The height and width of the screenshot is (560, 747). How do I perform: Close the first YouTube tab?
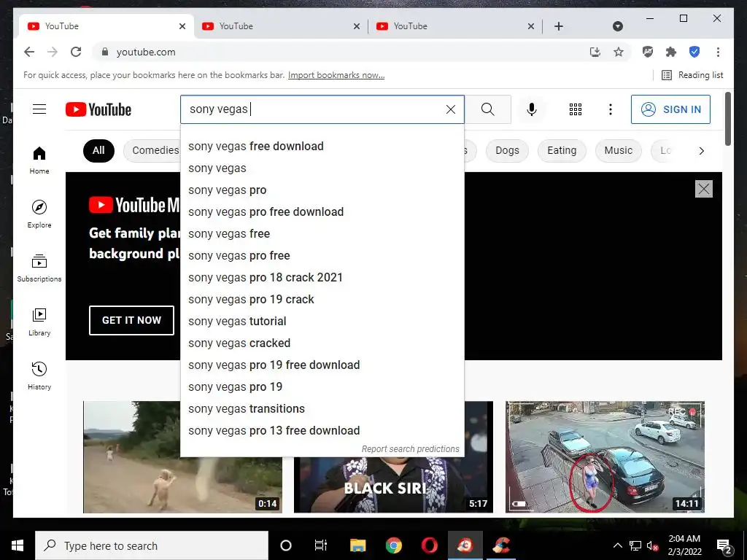click(x=182, y=26)
